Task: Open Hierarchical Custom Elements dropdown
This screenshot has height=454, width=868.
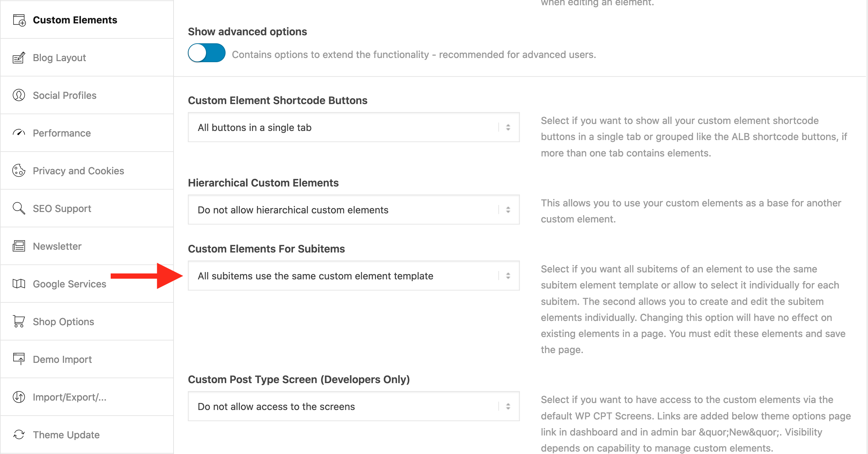Action: coord(353,210)
